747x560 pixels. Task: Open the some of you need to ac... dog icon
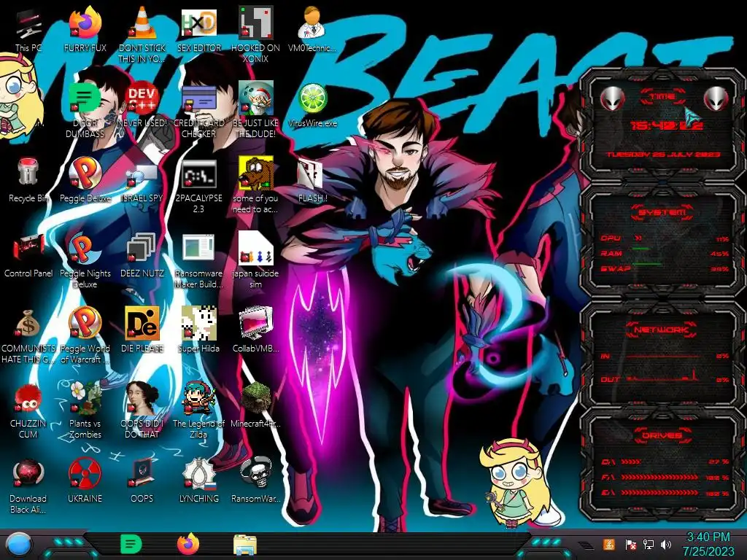coord(256,186)
